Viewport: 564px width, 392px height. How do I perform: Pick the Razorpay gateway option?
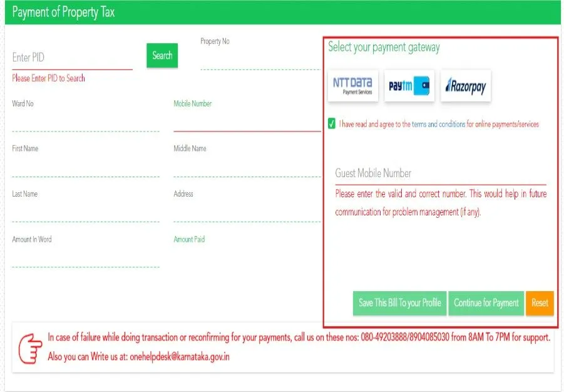click(466, 86)
